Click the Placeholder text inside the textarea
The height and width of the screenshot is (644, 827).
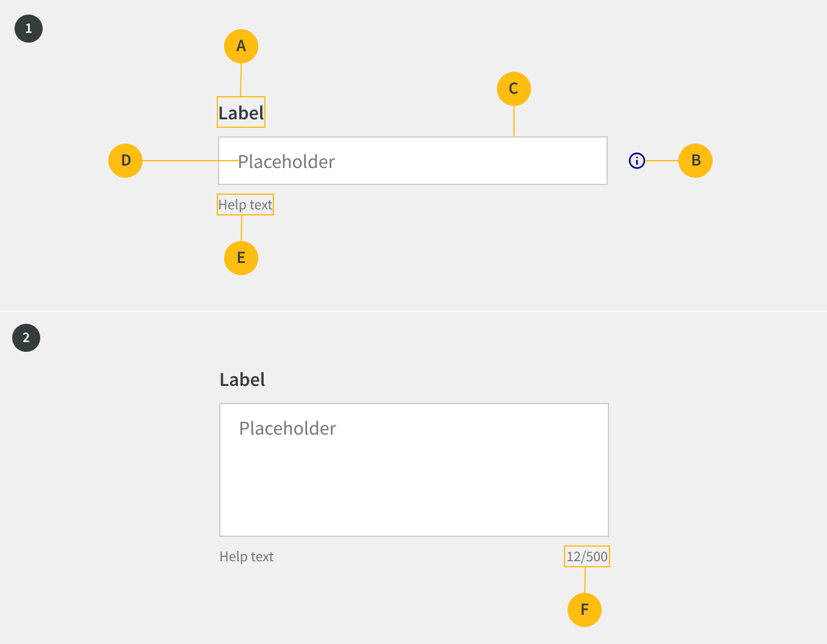click(x=287, y=429)
